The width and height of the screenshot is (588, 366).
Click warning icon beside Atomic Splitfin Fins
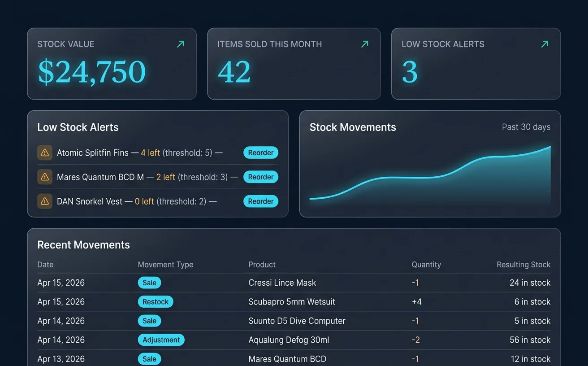tap(45, 153)
